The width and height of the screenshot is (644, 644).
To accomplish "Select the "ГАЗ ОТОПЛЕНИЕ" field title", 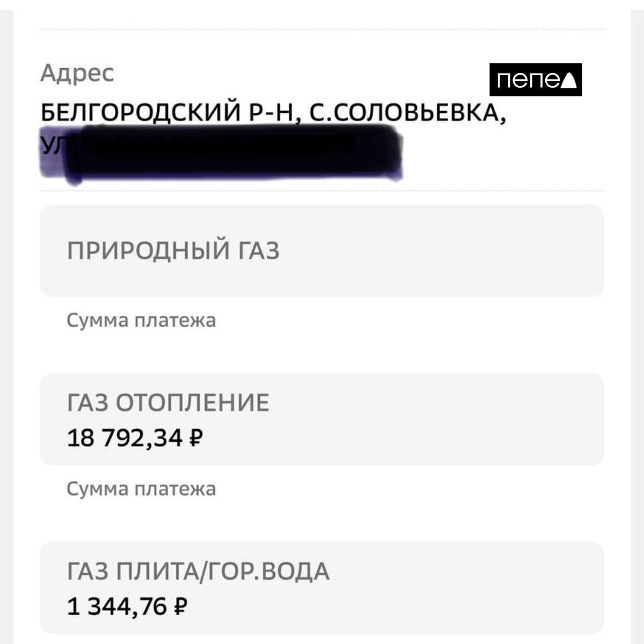I will click(x=168, y=403).
